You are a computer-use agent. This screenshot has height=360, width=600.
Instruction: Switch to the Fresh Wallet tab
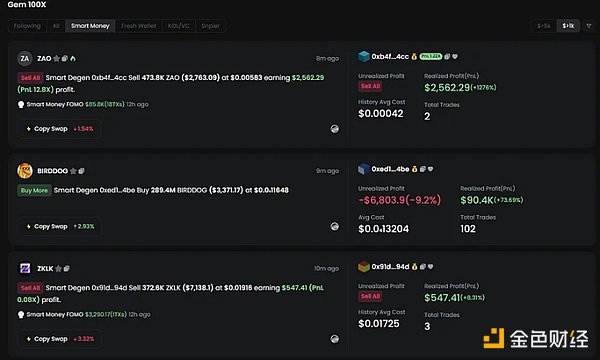coord(139,26)
